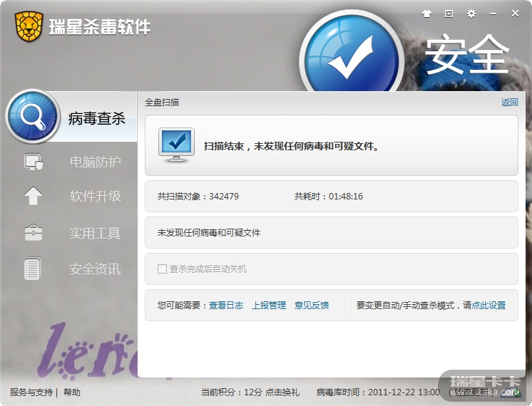Click the 病毒库时间：2011-12-22 13:00 text
Image resolution: width=532 pixels, height=406 pixels.
pyautogui.click(x=378, y=392)
